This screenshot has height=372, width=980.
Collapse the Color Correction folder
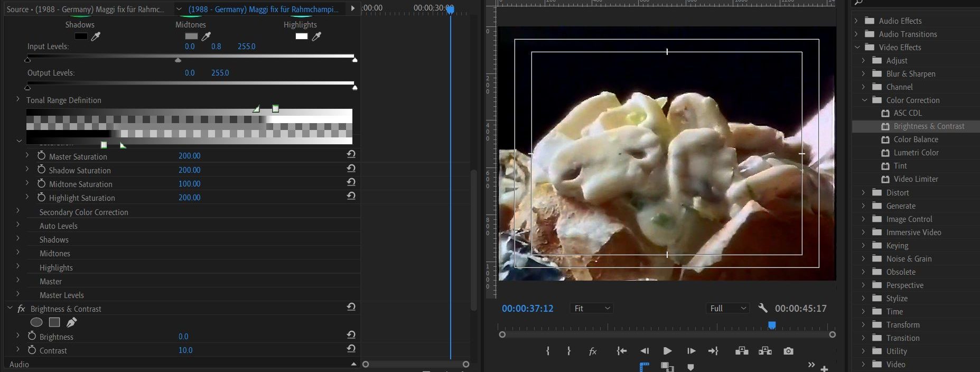pyautogui.click(x=865, y=100)
